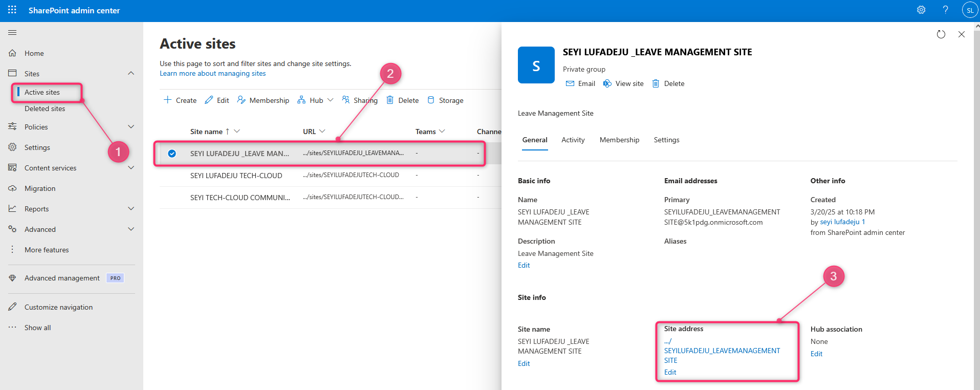Click the Membership people icon
The height and width of the screenshot is (390, 980).
(x=241, y=100)
